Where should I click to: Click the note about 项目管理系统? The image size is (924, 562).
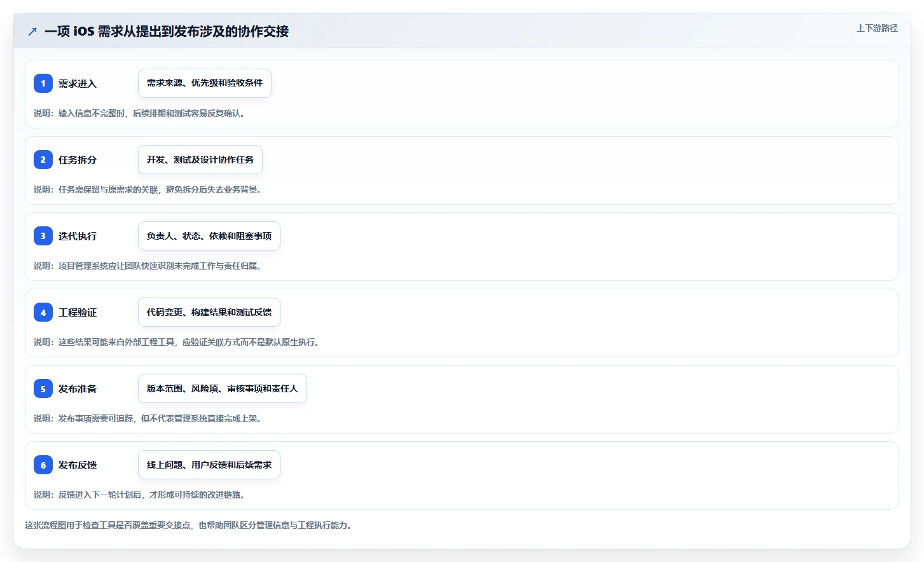pyautogui.click(x=148, y=266)
